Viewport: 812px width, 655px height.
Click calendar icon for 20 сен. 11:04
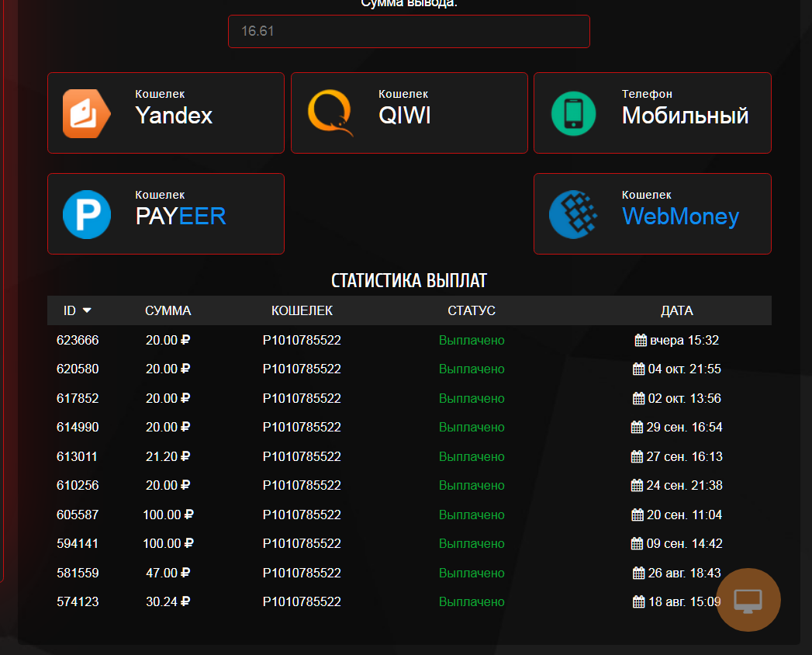click(x=638, y=515)
